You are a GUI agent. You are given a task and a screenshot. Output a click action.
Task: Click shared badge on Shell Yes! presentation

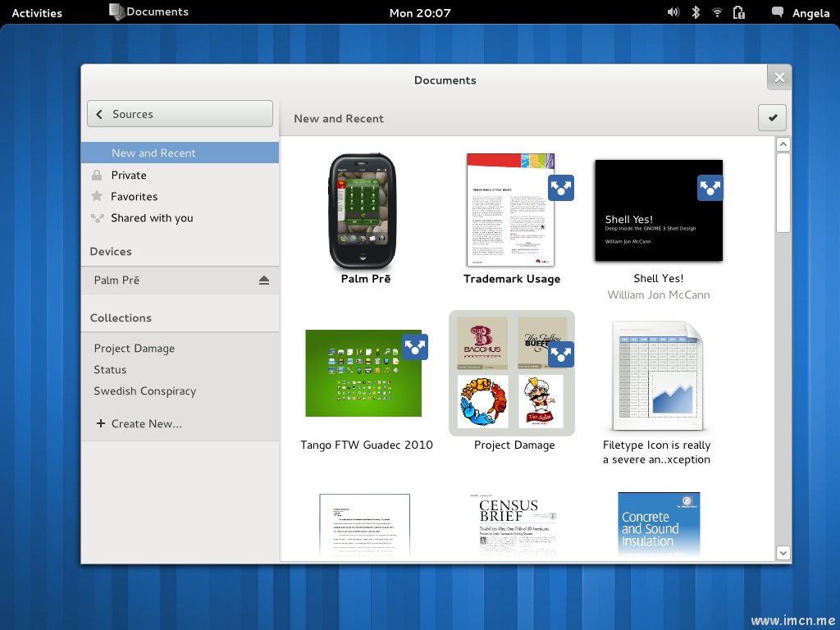(710, 188)
